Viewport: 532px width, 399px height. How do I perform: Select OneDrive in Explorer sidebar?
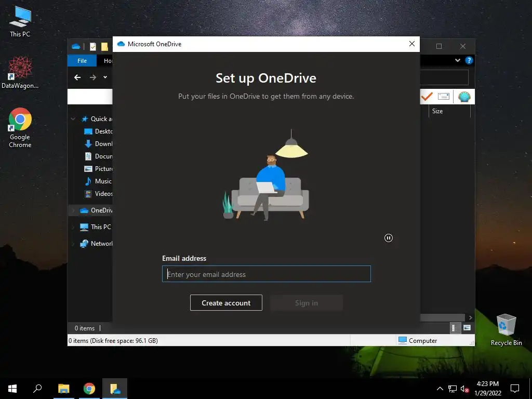click(x=96, y=210)
